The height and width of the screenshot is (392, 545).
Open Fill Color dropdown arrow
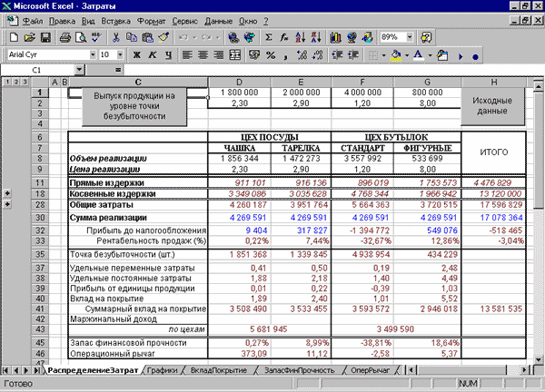[407, 55]
